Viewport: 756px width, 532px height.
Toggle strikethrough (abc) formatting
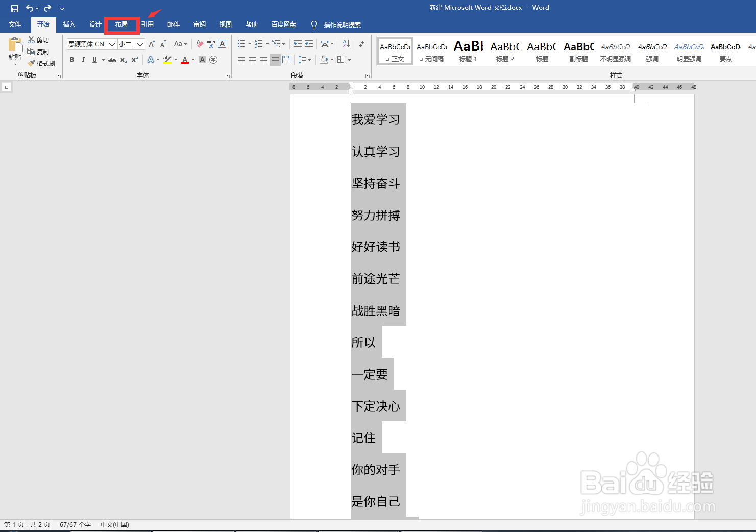pyautogui.click(x=112, y=60)
